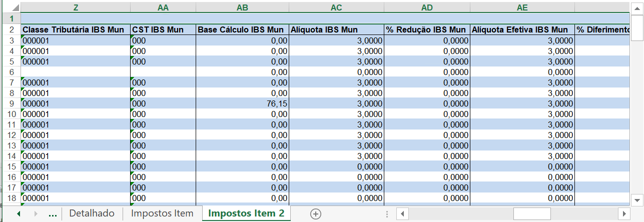Open the Detalhado sheet tab

(x=92, y=213)
